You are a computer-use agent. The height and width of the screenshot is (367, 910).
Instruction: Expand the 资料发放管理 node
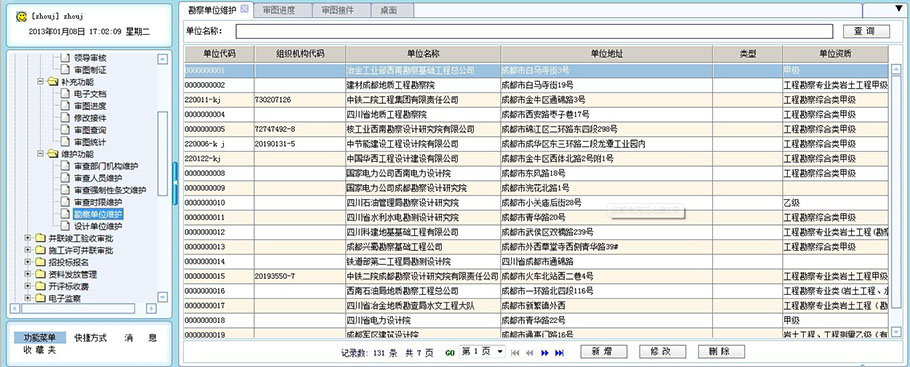27,274
